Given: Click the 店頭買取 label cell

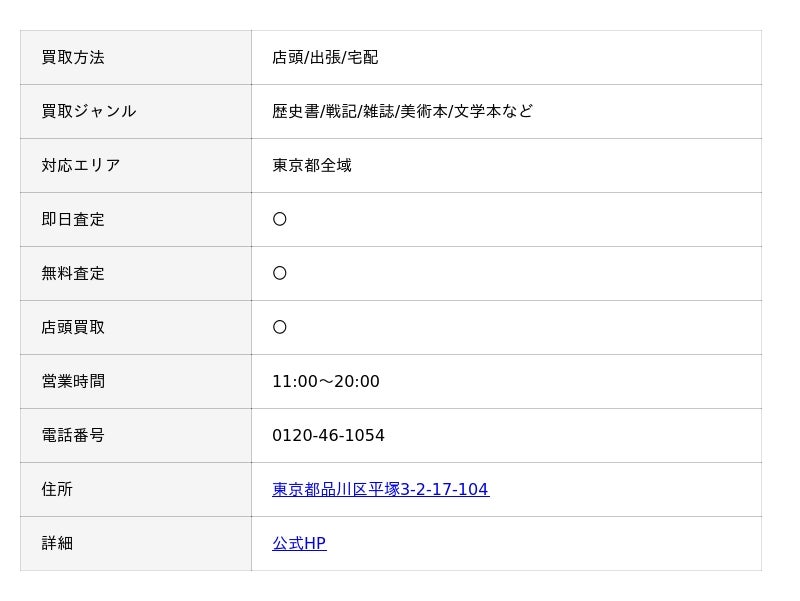Looking at the screenshot, I should [x=73, y=328].
